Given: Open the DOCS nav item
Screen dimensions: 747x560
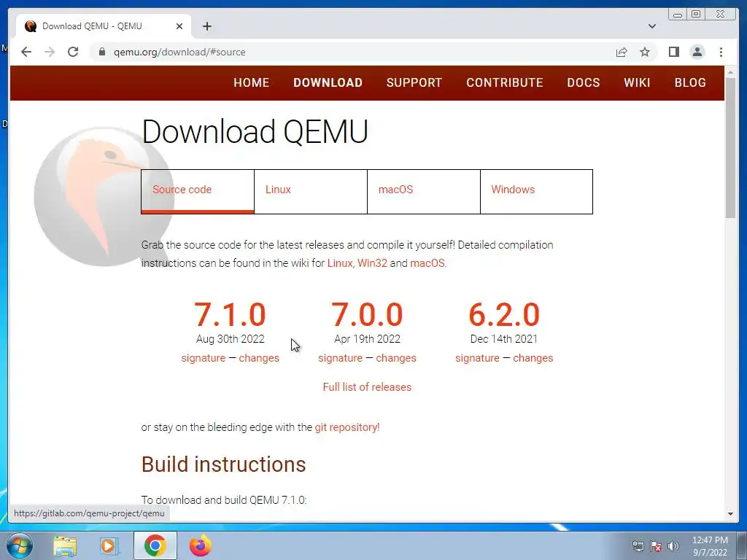Looking at the screenshot, I should point(583,82).
